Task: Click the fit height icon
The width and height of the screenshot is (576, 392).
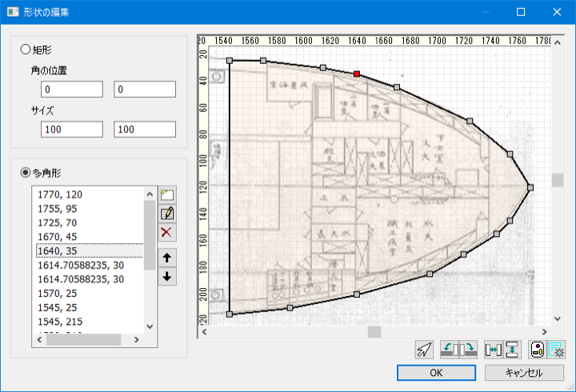Action: tap(512, 350)
